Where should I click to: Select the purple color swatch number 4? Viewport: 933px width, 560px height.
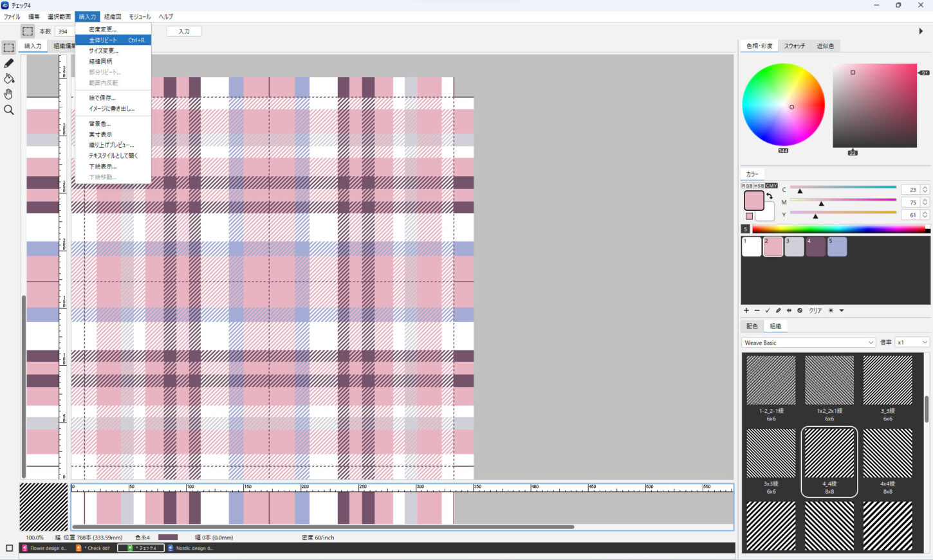point(815,247)
